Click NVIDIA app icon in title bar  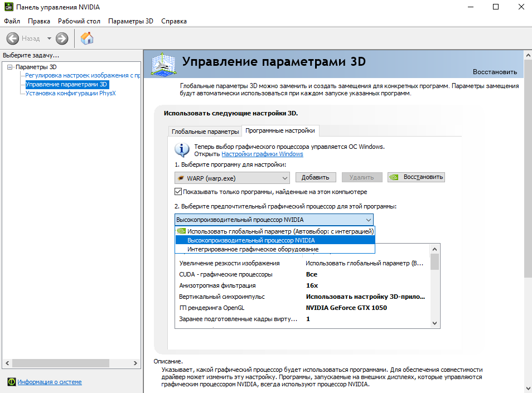[x=9, y=7]
